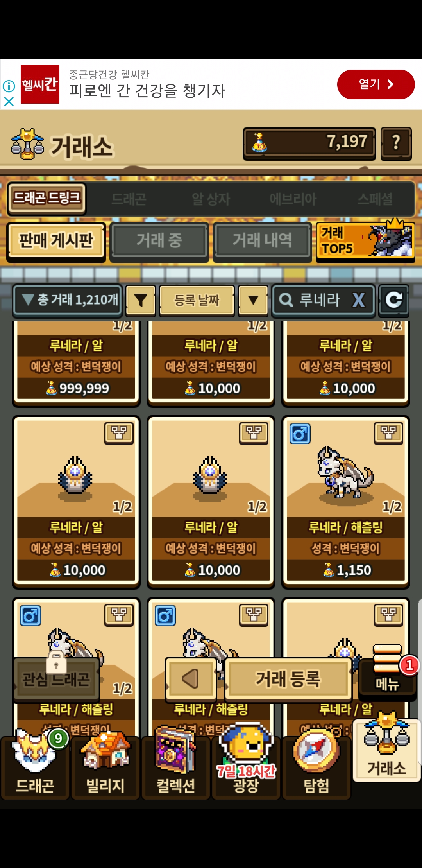
Task: Toggle the locked 관심 드래곤 button
Action: (56, 680)
